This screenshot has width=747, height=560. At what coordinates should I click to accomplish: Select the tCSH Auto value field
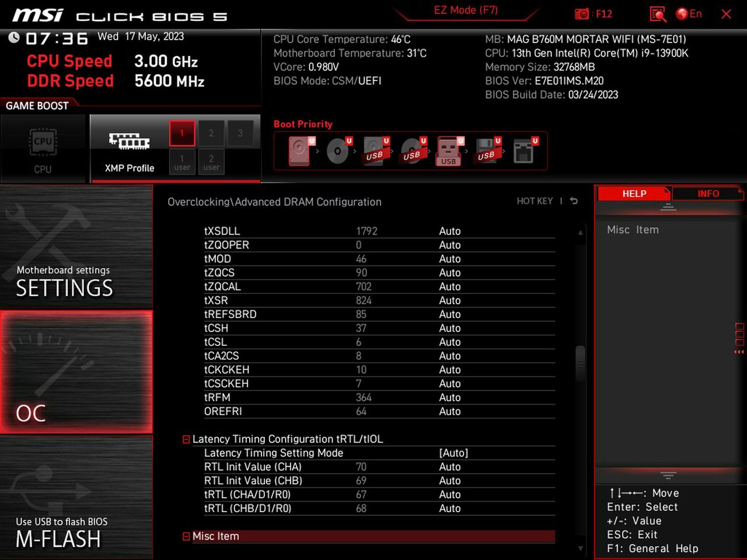pos(450,328)
